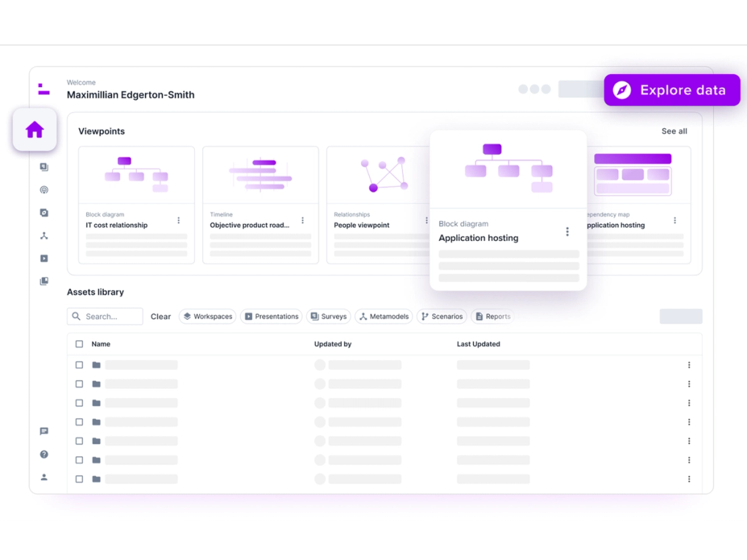The width and height of the screenshot is (747, 560).
Task: Focus the Search field in Assets library
Action: click(105, 317)
